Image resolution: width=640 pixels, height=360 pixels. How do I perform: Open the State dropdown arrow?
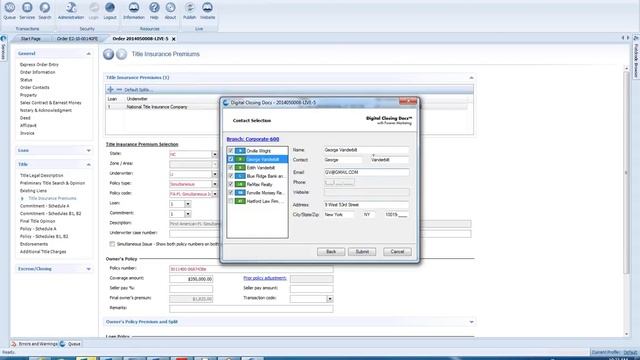(x=215, y=154)
